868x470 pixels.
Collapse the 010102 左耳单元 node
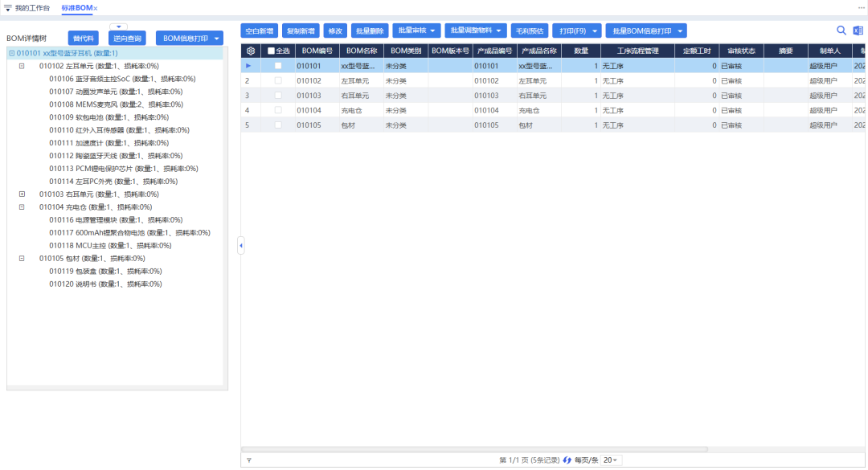(x=22, y=66)
